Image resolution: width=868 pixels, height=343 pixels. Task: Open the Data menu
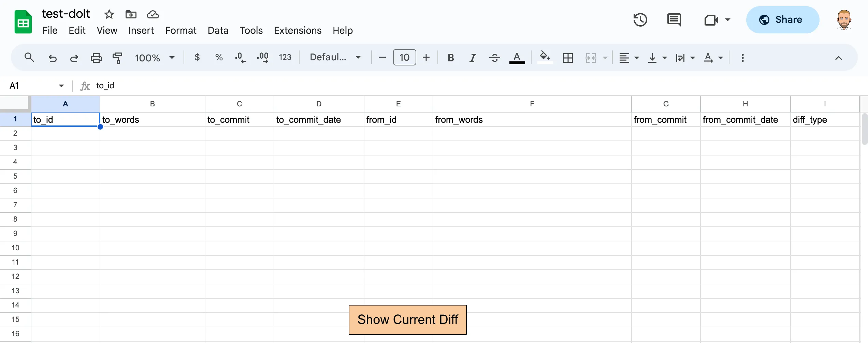tap(218, 30)
